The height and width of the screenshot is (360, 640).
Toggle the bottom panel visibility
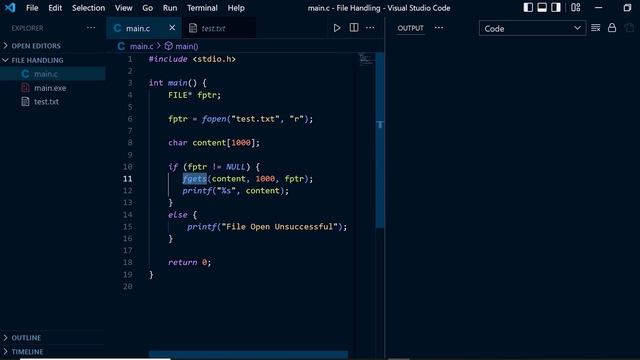tap(542, 8)
